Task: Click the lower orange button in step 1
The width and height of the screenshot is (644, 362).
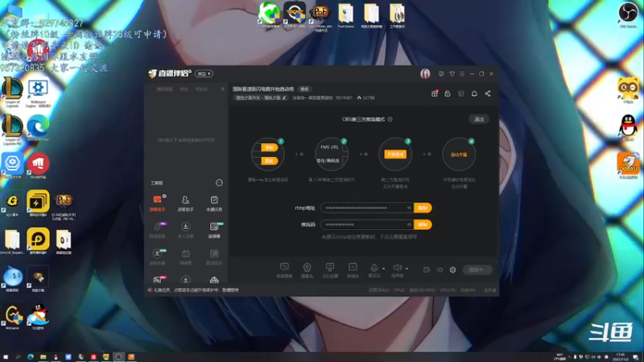Action: point(269,161)
